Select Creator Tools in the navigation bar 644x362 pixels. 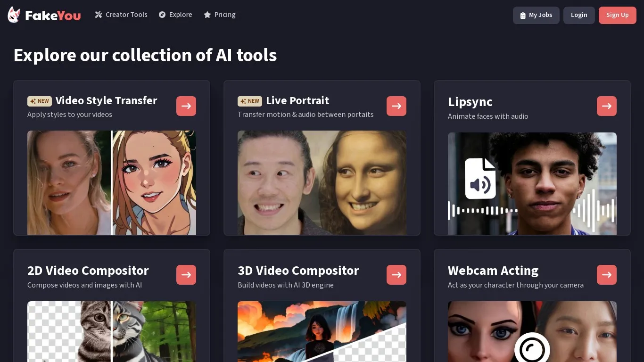pos(126,15)
